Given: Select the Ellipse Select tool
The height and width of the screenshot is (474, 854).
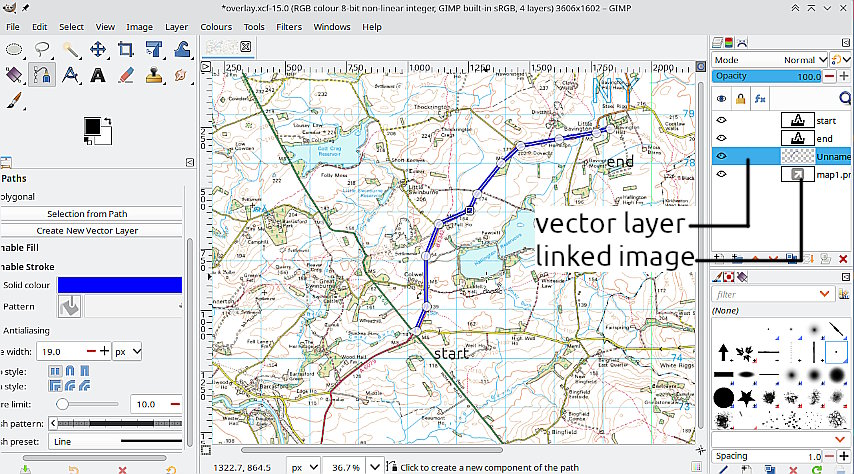Looking at the screenshot, I should [14, 50].
